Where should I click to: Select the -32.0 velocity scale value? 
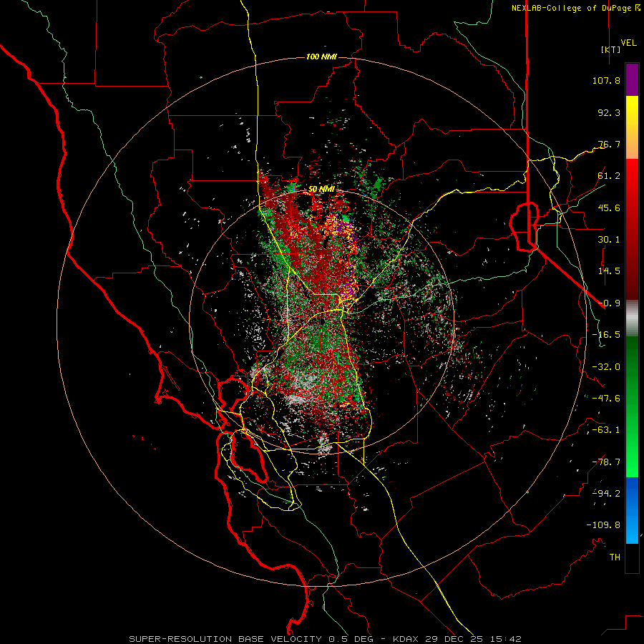tap(606, 367)
